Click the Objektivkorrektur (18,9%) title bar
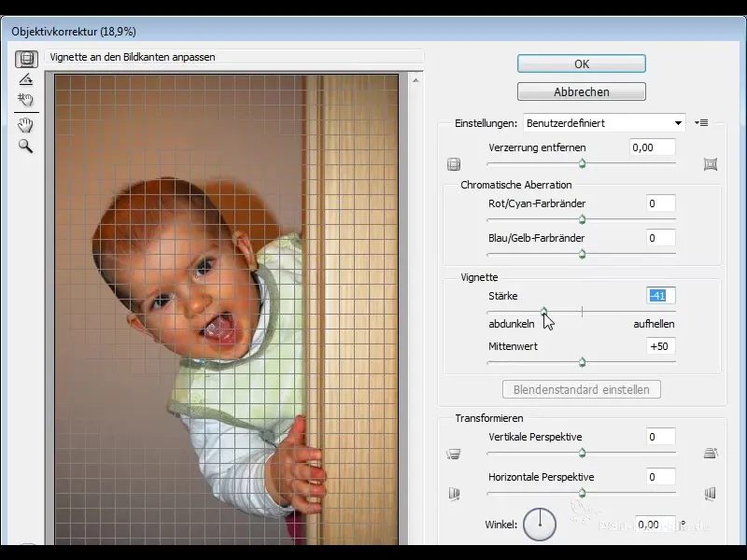 pos(373,31)
